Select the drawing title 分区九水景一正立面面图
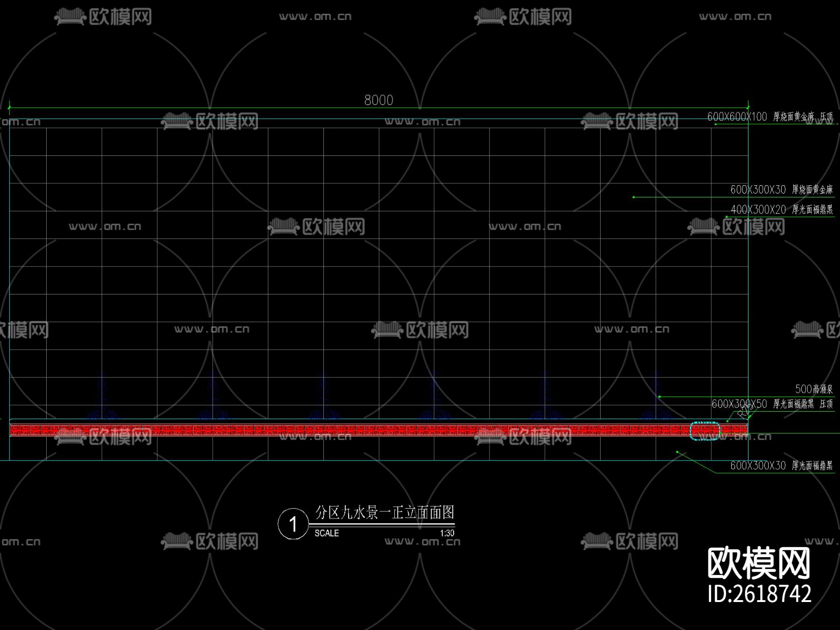Screen dimensions: 840x630 coord(385,512)
